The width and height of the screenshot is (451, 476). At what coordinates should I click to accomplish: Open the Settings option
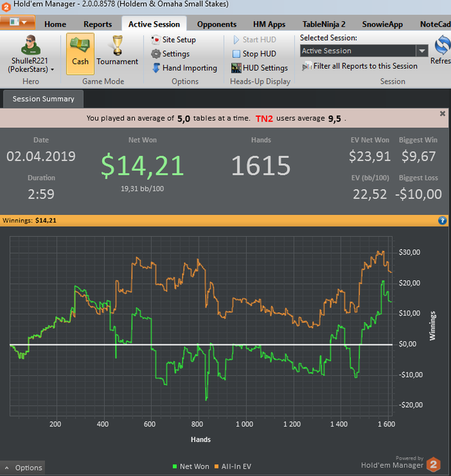[x=176, y=54]
